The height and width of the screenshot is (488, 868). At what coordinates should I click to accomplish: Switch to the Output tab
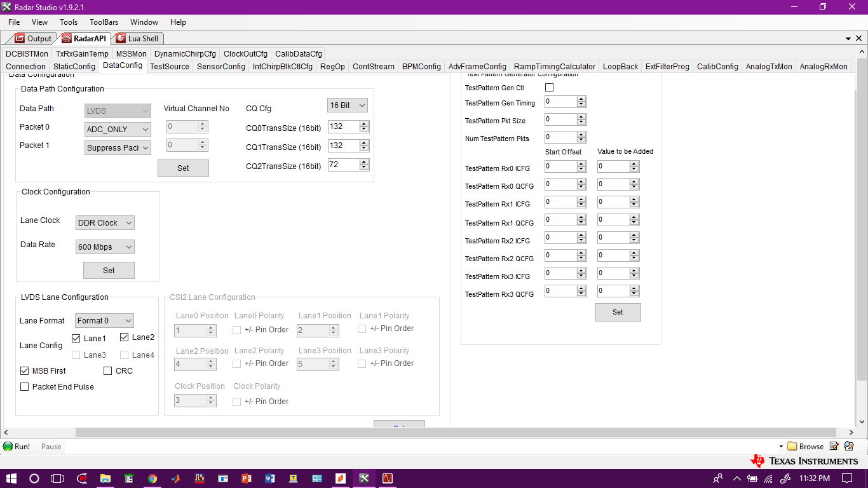[33, 39]
